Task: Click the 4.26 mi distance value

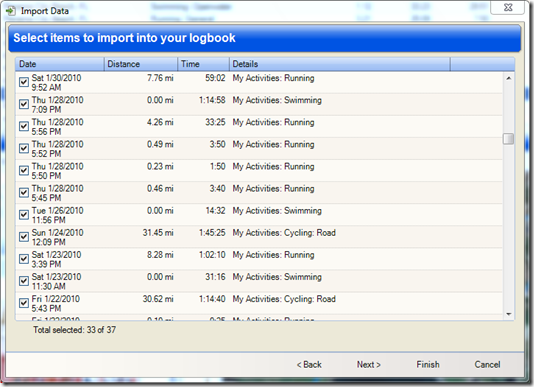Action: tap(160, 122)
